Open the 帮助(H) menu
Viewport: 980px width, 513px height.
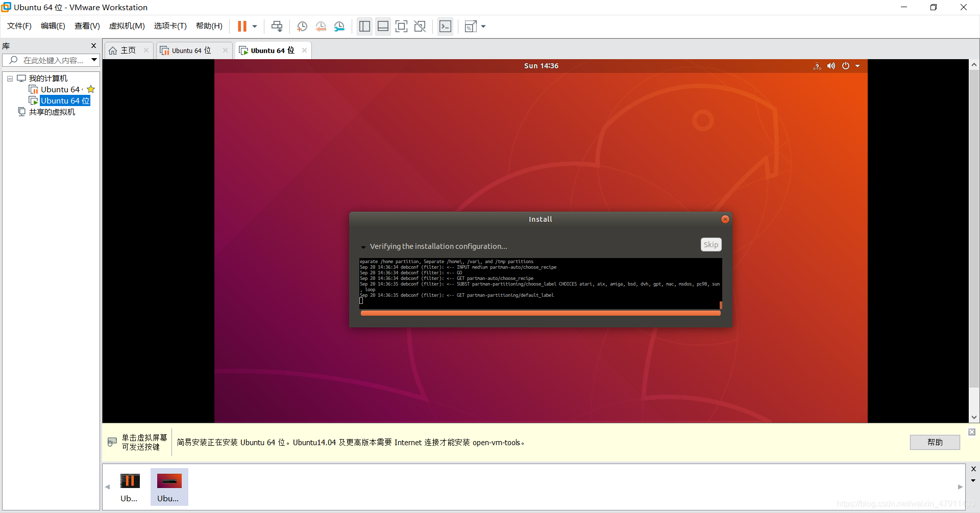(209, 26)
